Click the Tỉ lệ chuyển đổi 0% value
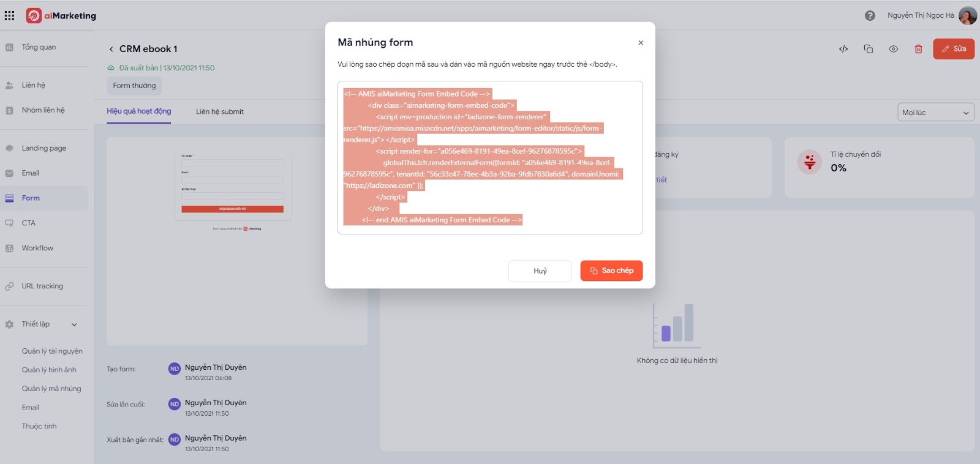980x464 pixels. (x=839, y=168)
